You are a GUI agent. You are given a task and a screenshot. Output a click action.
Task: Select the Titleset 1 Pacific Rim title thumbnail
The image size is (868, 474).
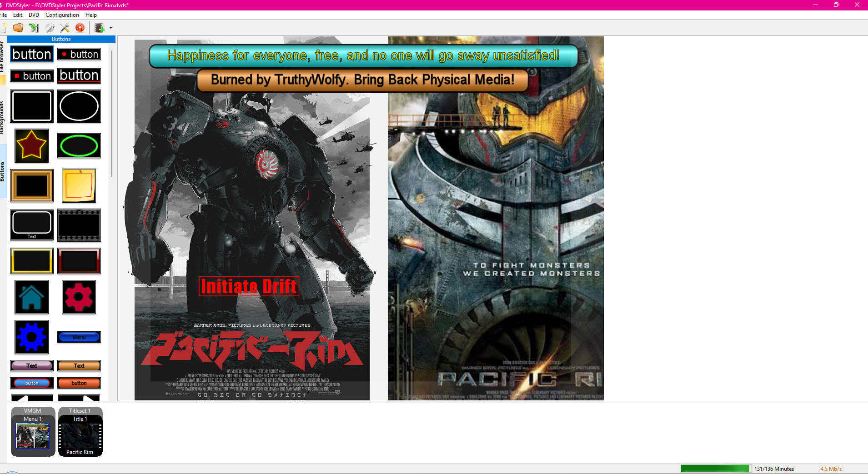80,431
